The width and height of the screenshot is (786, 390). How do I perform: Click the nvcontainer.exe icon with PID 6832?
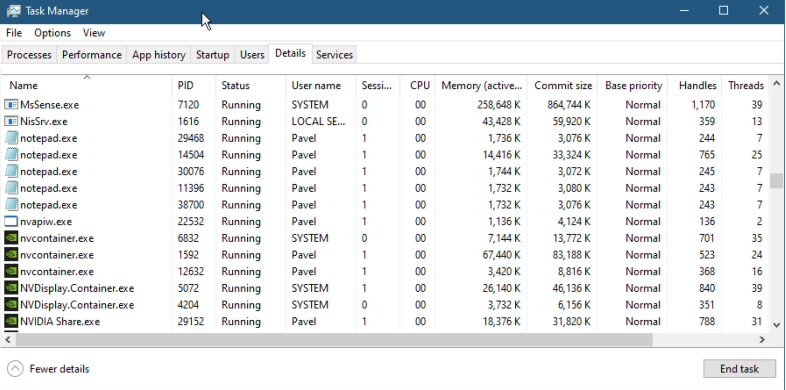tap(11, 238)
